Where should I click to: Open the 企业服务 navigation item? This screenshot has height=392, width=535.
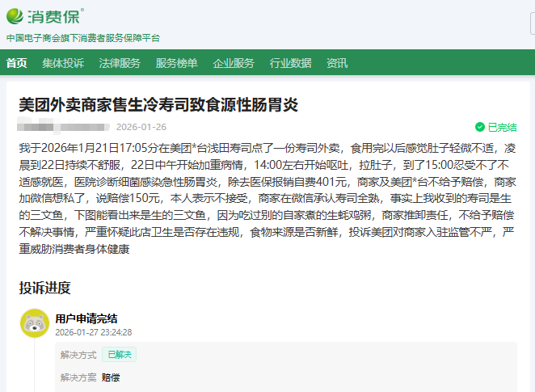pyautogui.click(x=234, y=63)
